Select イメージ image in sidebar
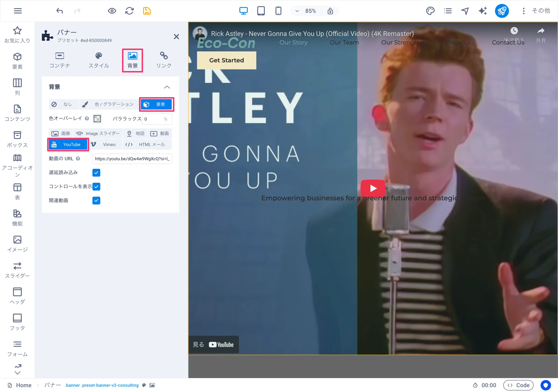 (17, 244)
